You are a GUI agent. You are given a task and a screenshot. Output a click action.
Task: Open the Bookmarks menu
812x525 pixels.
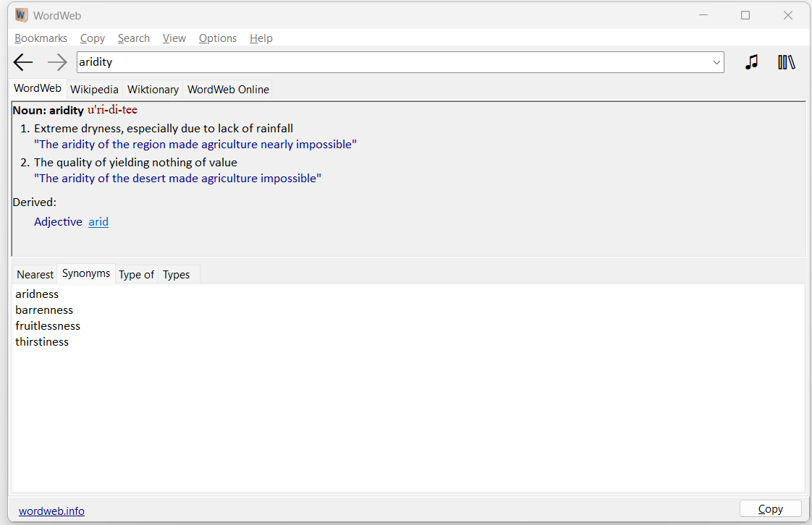(41, 38)
